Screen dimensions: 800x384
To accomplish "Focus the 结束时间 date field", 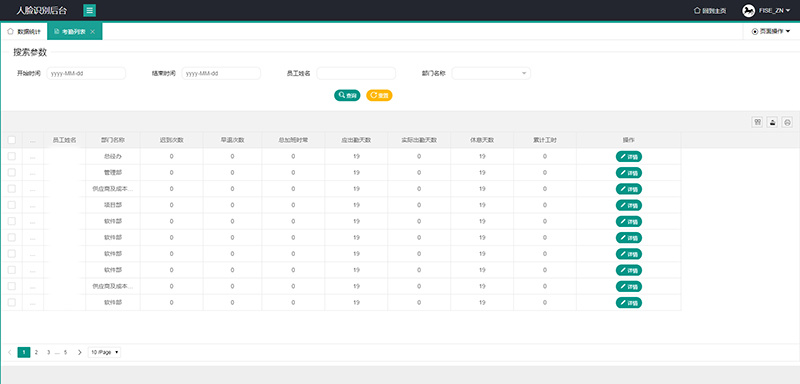I will pos(221,73).
